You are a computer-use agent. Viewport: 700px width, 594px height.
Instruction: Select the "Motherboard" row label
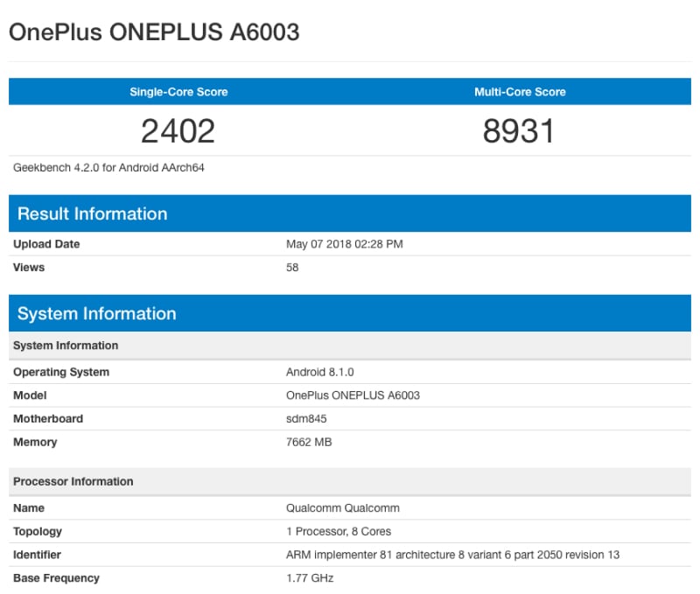coord(48,419)
